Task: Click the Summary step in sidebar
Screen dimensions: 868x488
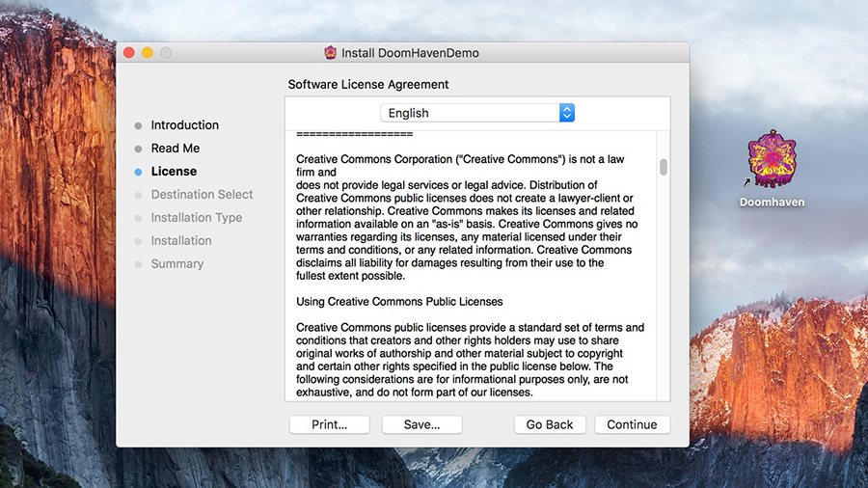Action: [177, 264]
